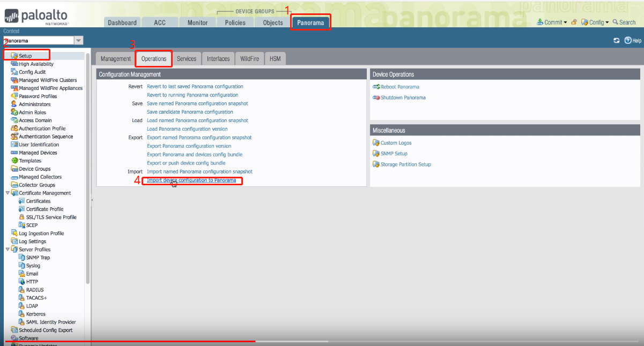The height and width of the screenshot is (346, 644).
Task: Click the Storage Partition Setup icon
Action: click(376, 164)
